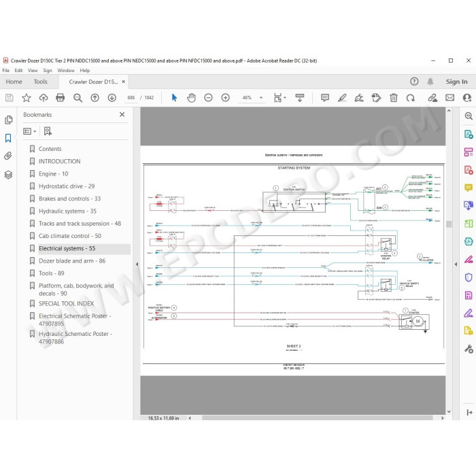Jump to Cab climate control - 50 bookmark

(x=70, y=236)
